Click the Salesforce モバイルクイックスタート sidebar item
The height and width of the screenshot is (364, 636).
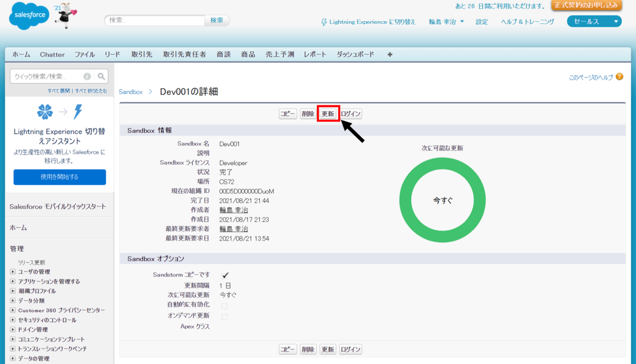point(58,207)
